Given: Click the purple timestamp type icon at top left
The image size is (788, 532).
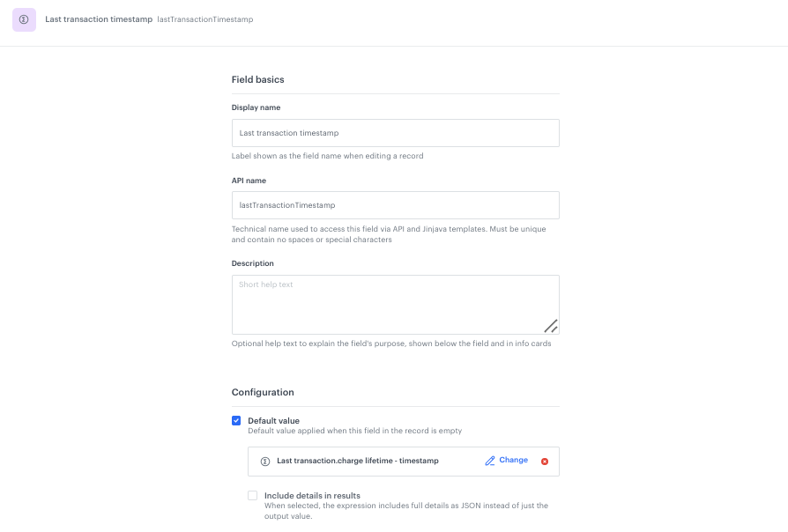Looking at the screenshot, I should click(23, 19).
